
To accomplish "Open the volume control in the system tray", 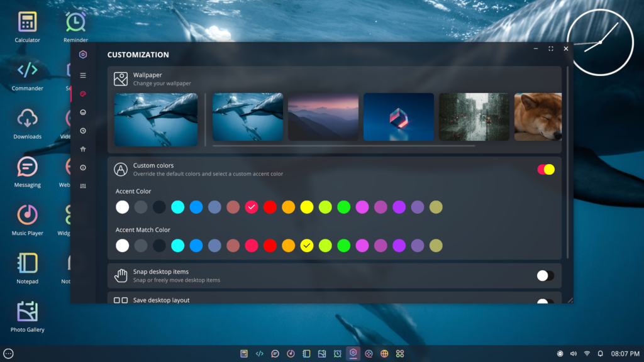I will (x=574, y=353).
